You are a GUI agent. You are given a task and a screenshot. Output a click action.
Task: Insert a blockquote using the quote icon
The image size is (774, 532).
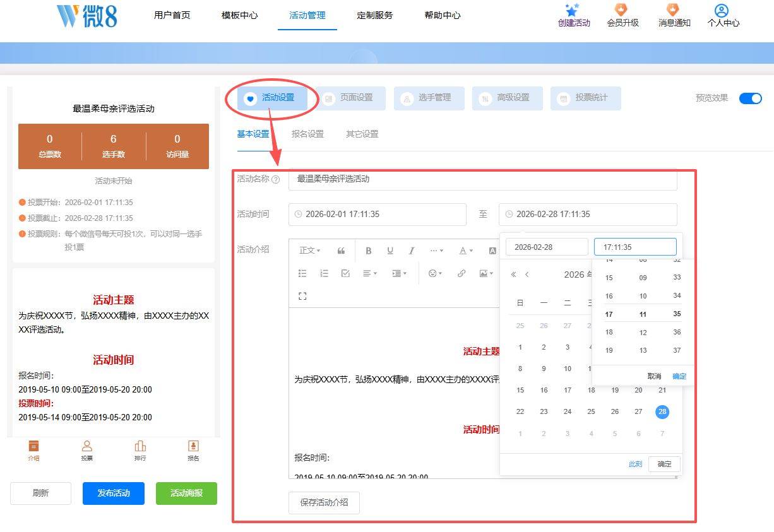[x=341, y=251]
